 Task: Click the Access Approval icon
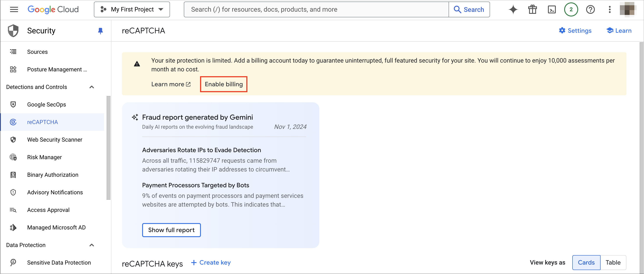(x=13, y=210)
